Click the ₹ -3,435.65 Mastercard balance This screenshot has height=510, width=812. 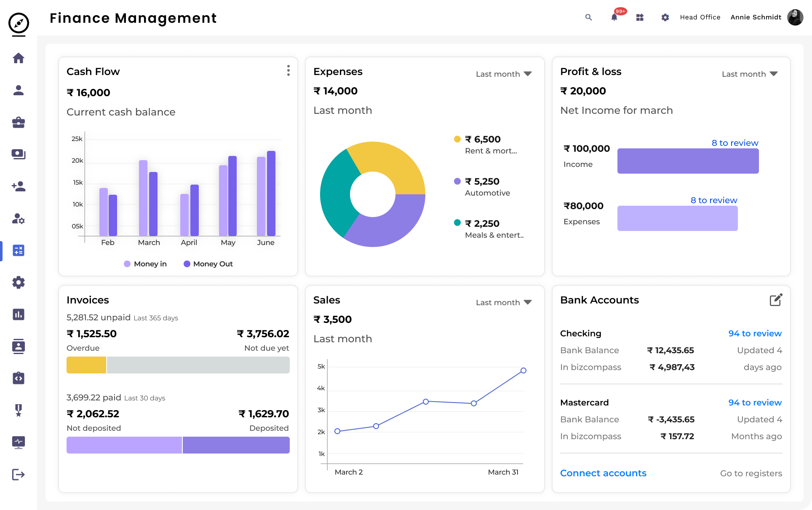[671, 419]
